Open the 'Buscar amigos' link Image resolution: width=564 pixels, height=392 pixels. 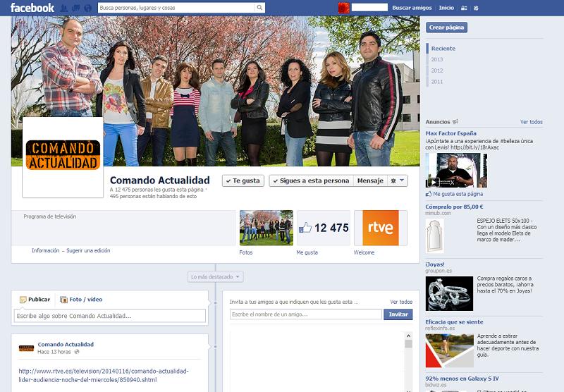412,8
